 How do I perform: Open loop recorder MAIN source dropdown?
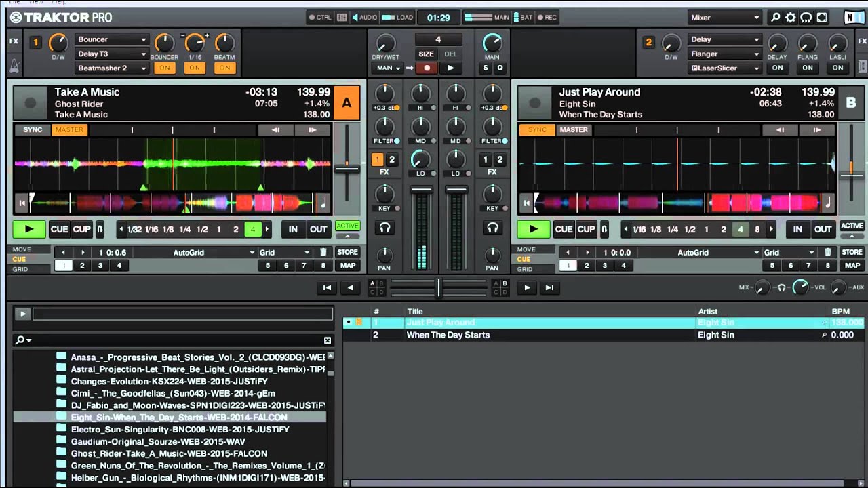click(388, 68)
